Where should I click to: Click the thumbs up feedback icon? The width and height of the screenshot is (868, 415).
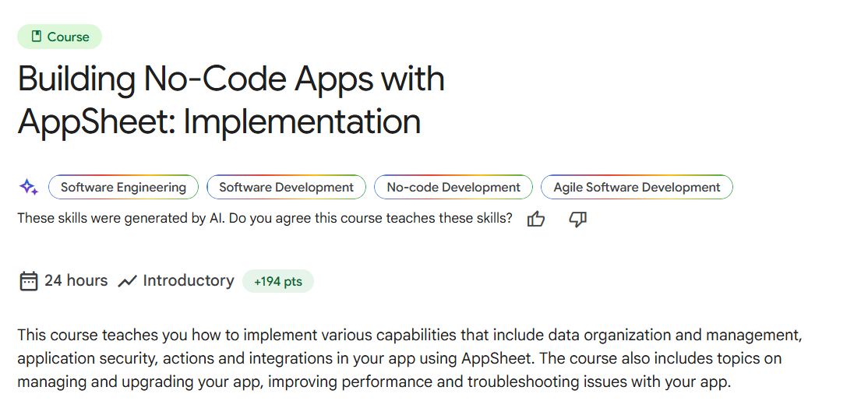pyautogui.click(x=535, y=220)
